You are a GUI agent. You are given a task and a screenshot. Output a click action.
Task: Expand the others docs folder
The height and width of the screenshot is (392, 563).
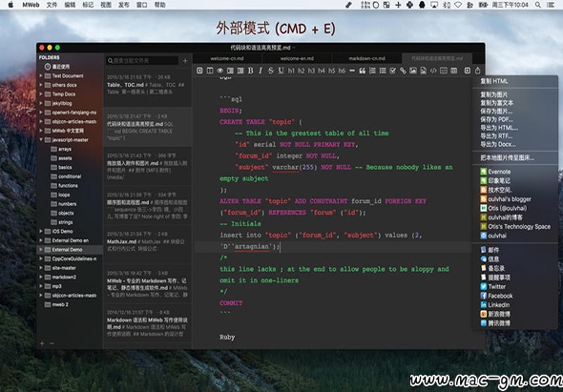coord(41,85)
